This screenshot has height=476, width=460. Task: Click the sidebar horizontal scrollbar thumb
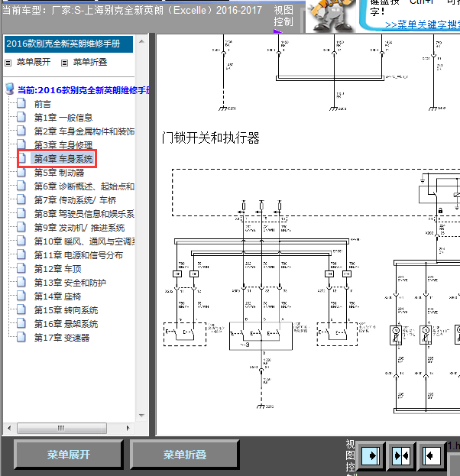[x=62, y=428]
